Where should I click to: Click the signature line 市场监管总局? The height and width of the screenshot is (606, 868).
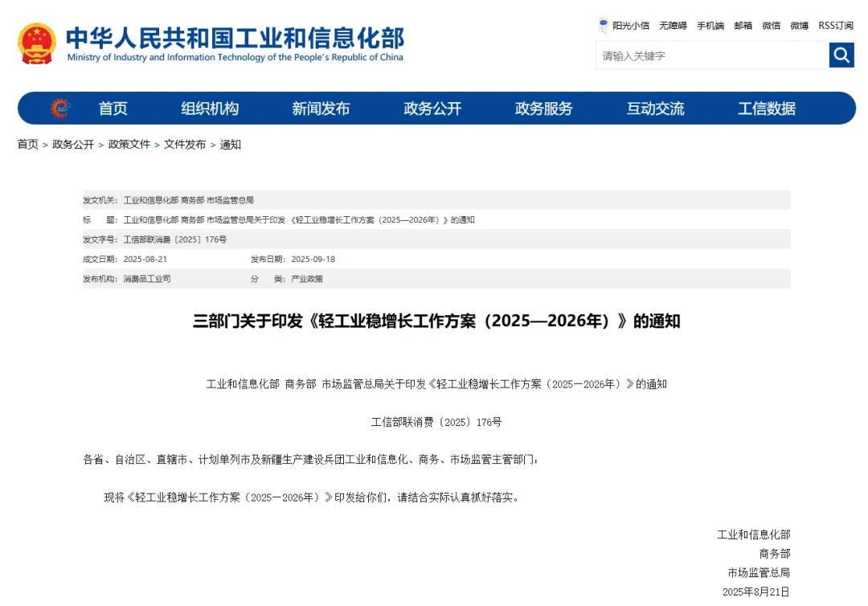point(759,573)
